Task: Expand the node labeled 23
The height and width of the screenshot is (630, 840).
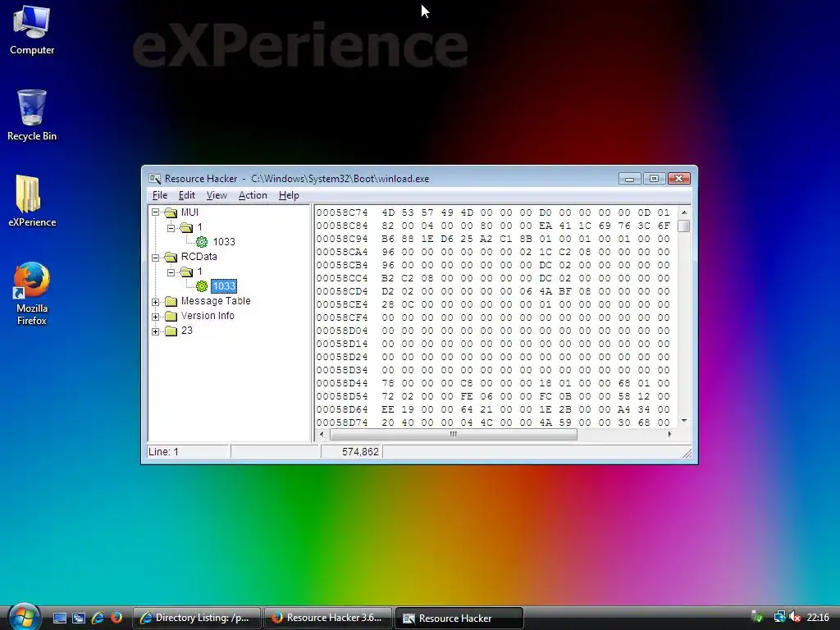Action: click(x=155, y=331)
